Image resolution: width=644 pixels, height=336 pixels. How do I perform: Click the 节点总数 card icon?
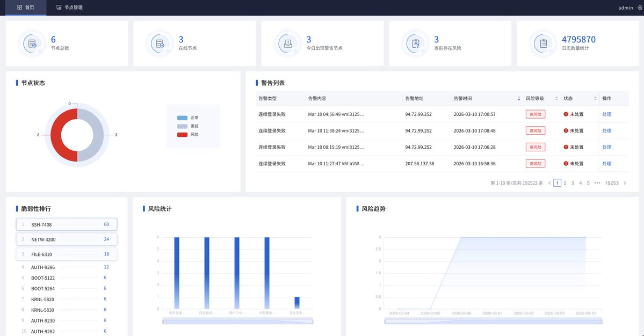[32, 43]
